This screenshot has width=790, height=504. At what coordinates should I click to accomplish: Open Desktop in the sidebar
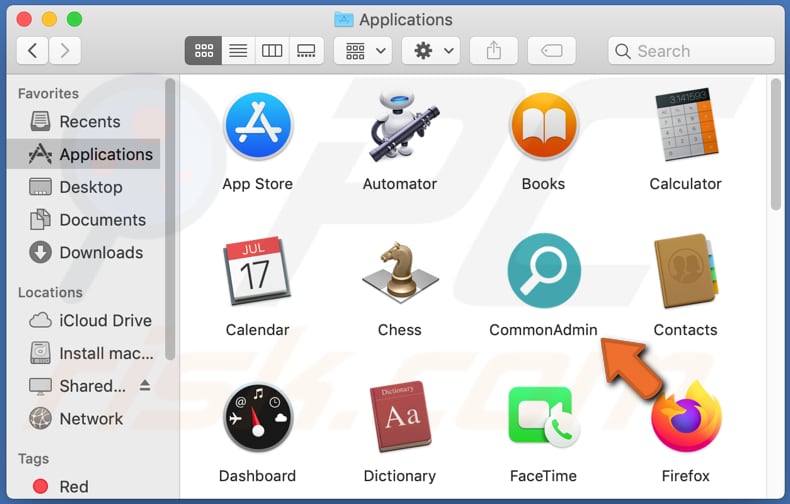(x=84, y=187)
